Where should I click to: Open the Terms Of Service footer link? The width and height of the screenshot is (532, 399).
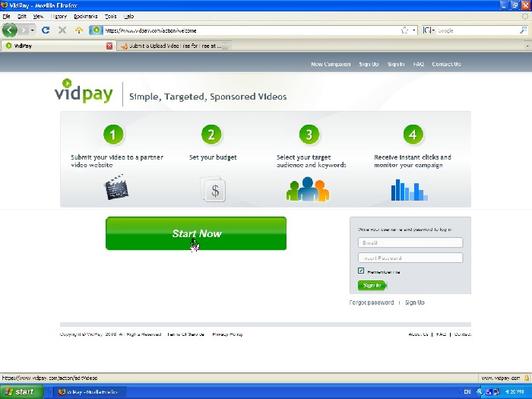point(186,334)
